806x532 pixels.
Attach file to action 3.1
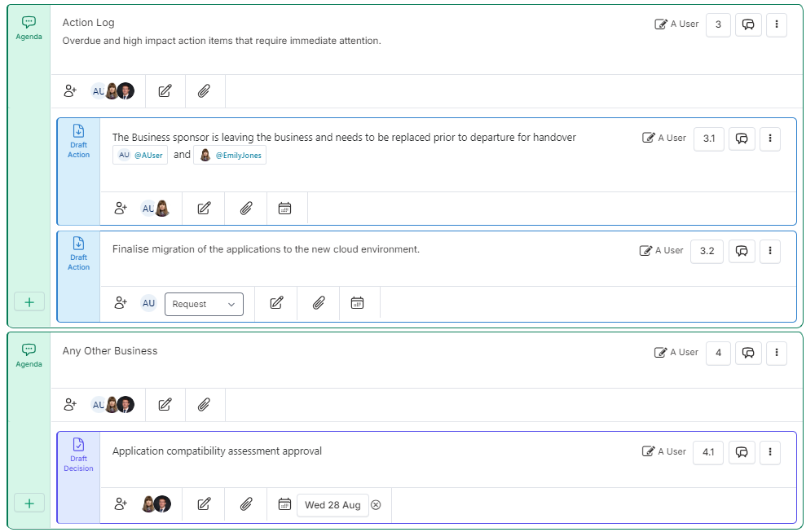(246, 209)
